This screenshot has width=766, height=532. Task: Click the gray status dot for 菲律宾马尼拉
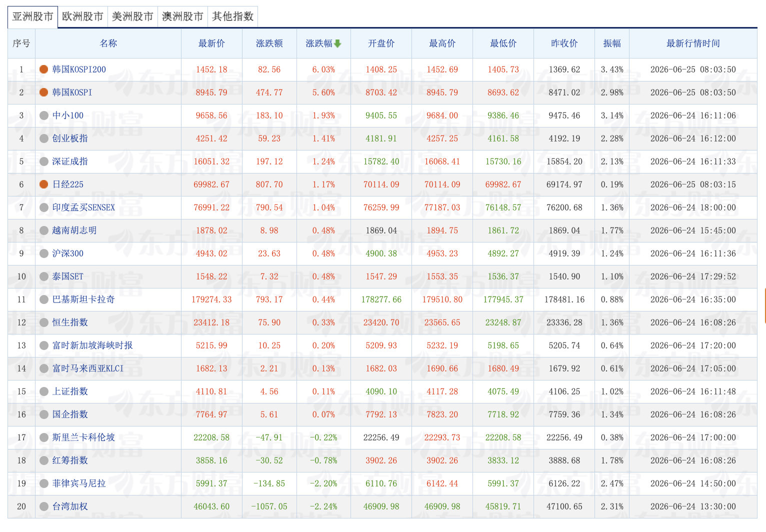tap(43, 483)
